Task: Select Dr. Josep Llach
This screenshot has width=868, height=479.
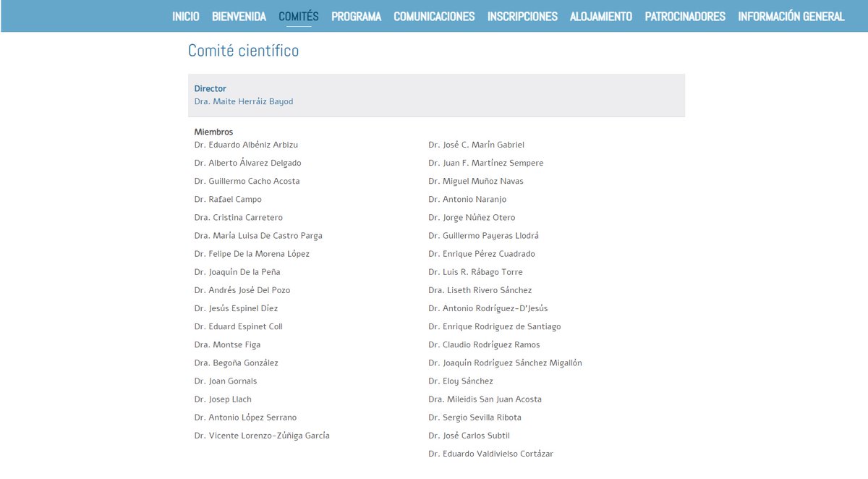Action: click(223, 399)
